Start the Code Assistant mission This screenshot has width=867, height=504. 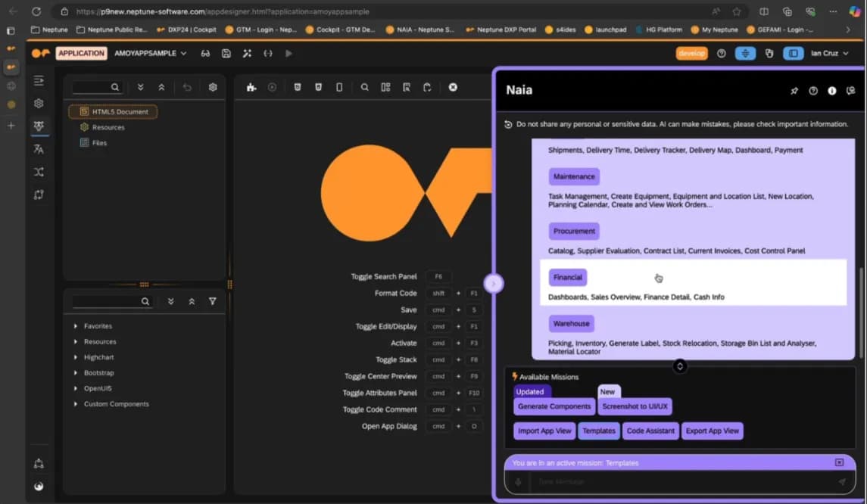point(650,431)
